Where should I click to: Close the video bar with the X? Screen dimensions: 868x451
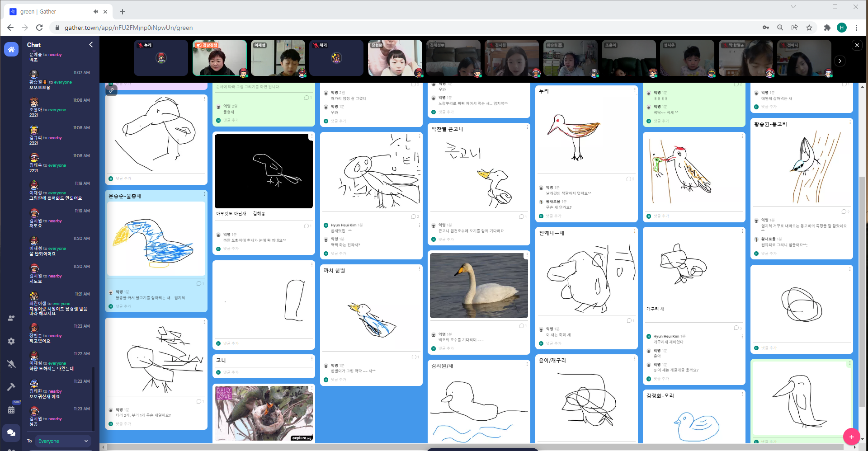(x=857, y=45)
